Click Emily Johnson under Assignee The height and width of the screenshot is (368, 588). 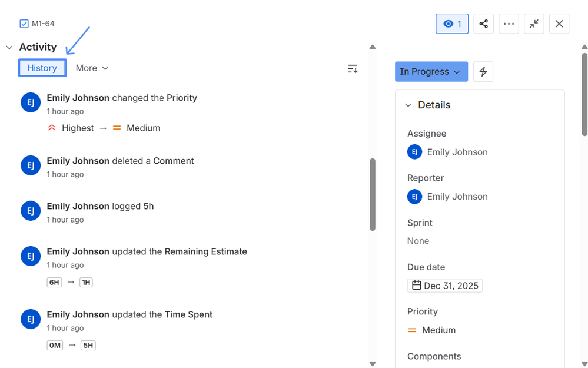[457, 152]
